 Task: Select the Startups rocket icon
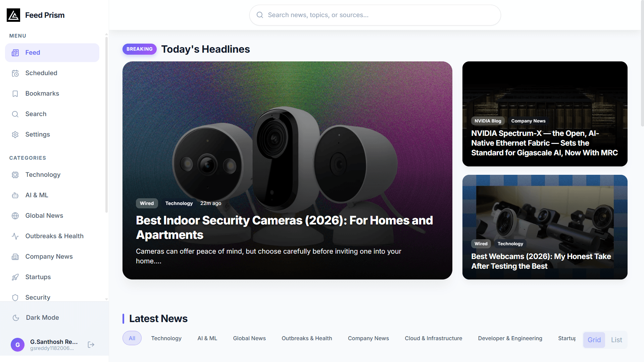tap(15, 277)
